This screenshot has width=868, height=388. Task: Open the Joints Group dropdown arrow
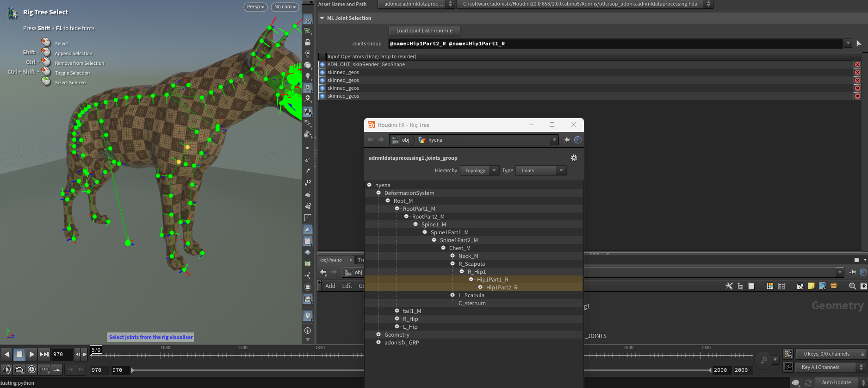pyautogui.click(x=848, y=44)
